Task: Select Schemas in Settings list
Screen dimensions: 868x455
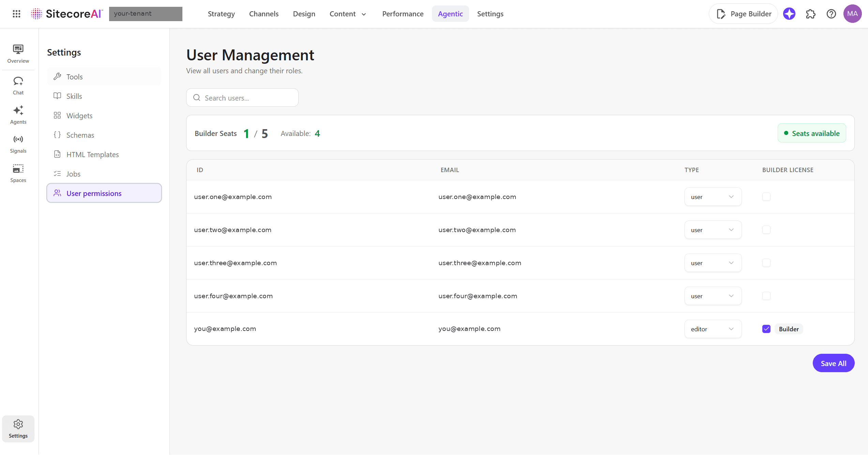Action: click(104, 135)
